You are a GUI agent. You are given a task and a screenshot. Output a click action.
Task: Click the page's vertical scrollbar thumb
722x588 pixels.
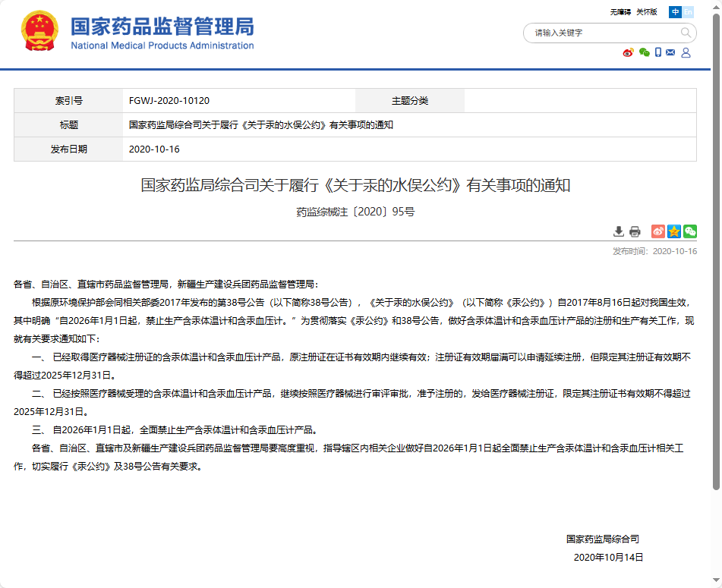point(715,250)
